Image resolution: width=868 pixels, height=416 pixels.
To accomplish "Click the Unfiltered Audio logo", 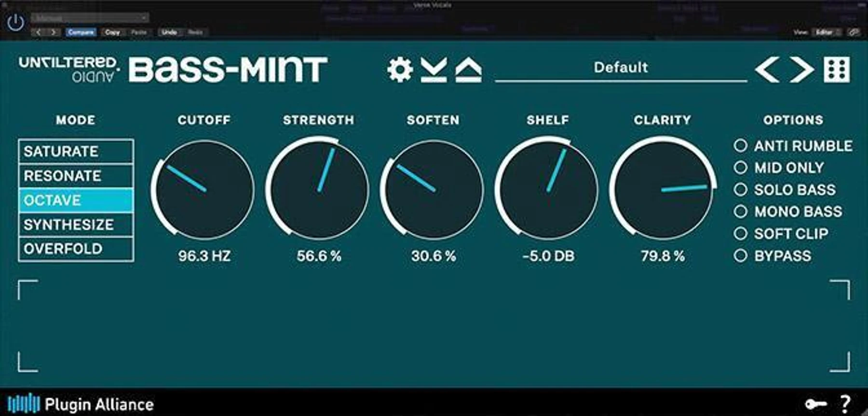I will (x=69, y=70).
